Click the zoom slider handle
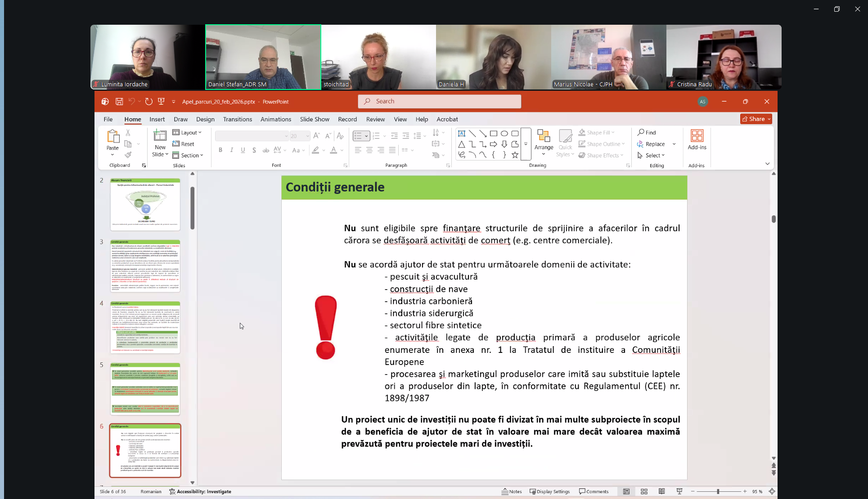 718,491
